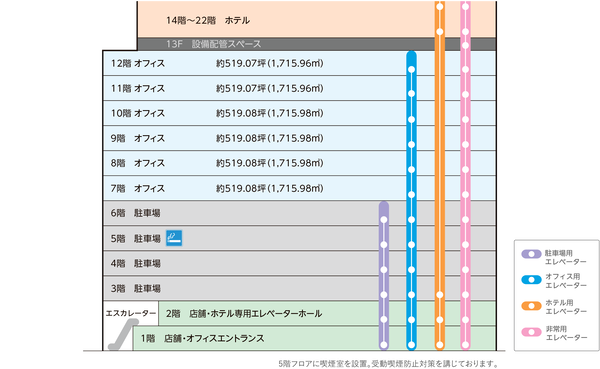Click the 1階 店舗・オフィスエントランス label
This screenshot has height=369, width=600.
(202, 338)
